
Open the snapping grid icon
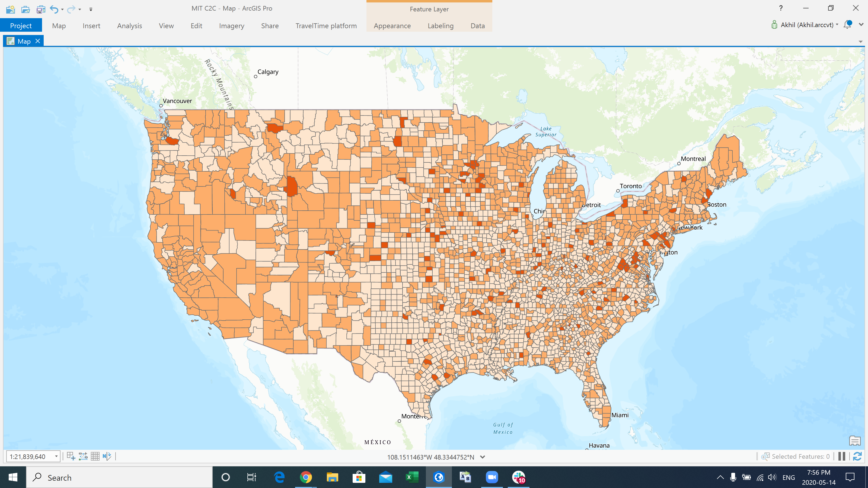tap(71, 456)
